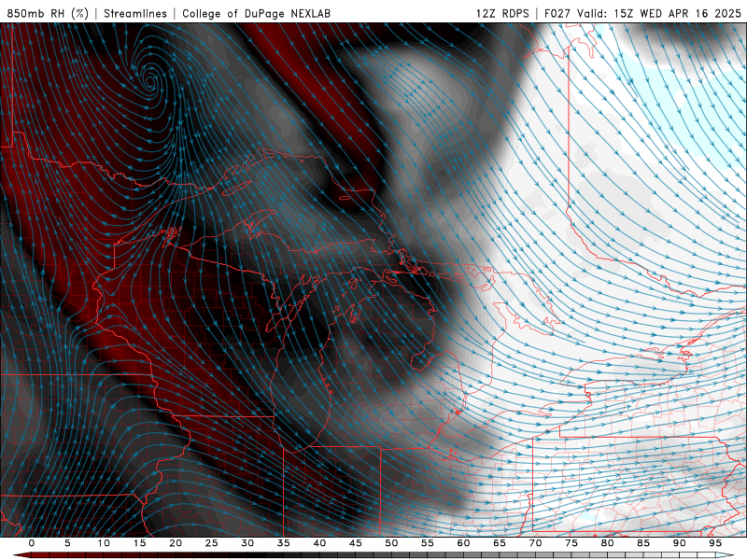Click the 5 label on the humidity scale
Screen dimensions: 747x560
[67, 543]
